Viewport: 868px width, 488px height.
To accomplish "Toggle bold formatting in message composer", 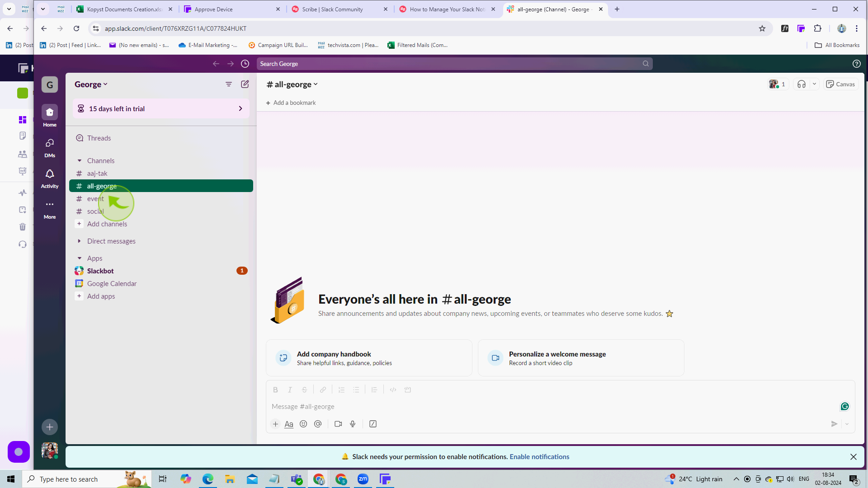I will [275, 389].
